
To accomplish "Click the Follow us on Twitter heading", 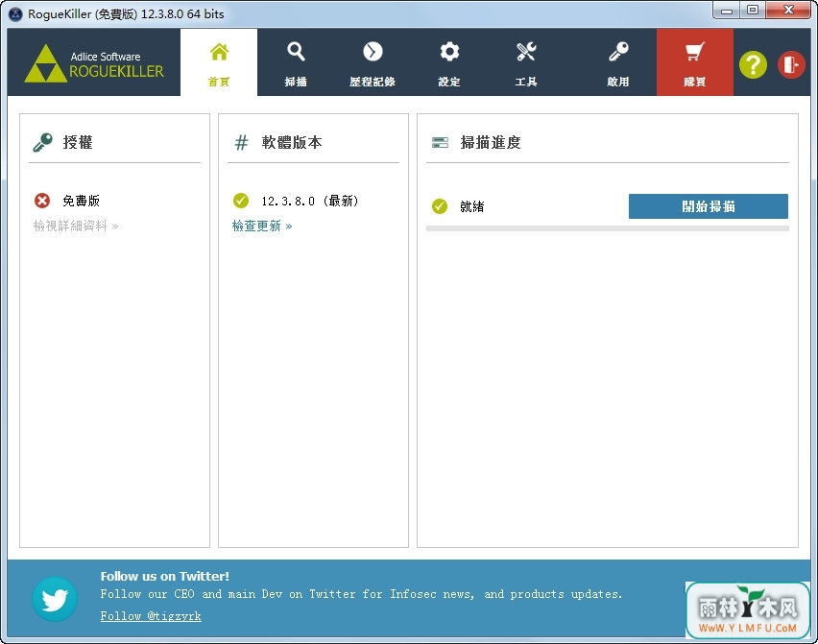I will click(165, 576).
